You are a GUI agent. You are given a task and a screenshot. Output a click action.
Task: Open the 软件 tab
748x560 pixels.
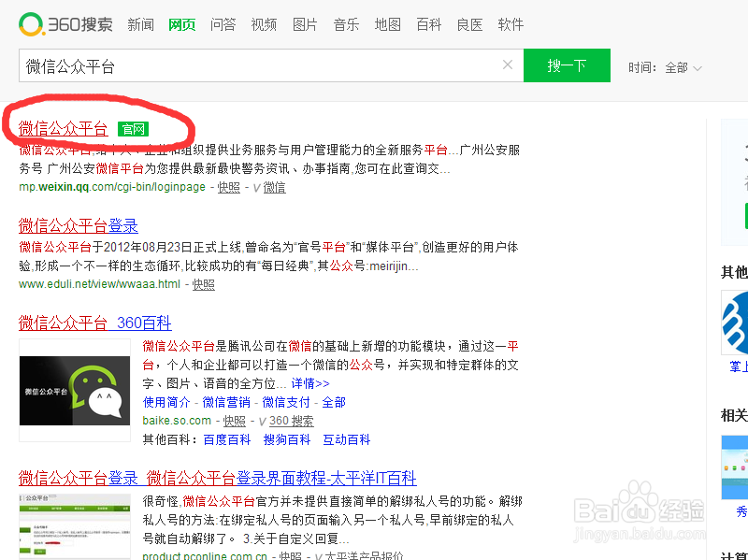[x=511, y=25]
